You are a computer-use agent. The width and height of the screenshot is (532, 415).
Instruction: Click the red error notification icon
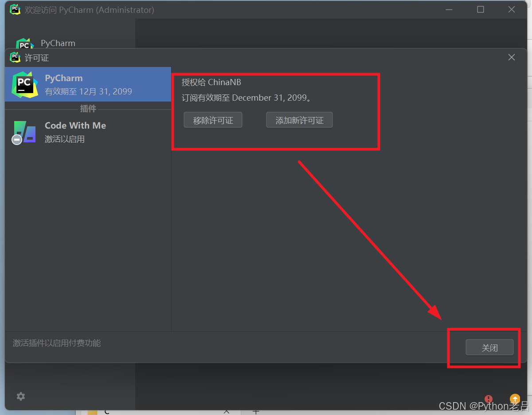[489, 399]
